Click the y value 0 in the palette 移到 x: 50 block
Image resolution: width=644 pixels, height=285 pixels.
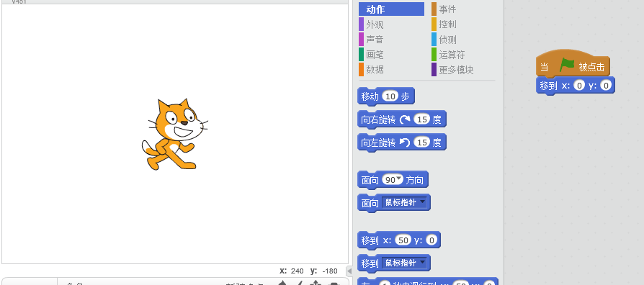click(x=431, y=240)
